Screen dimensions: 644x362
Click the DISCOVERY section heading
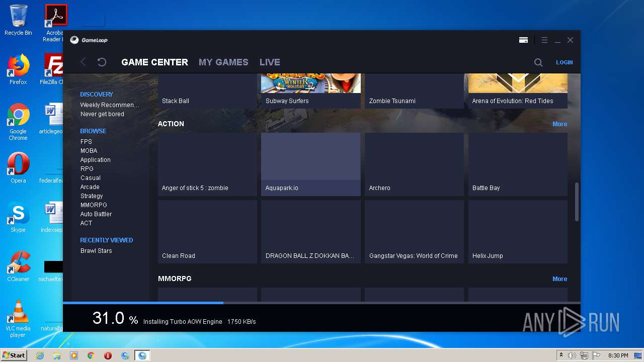pos(97,95)
